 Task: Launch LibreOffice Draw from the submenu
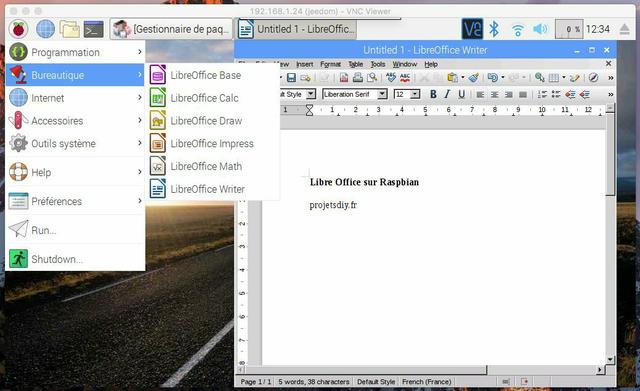coord(212,121)
